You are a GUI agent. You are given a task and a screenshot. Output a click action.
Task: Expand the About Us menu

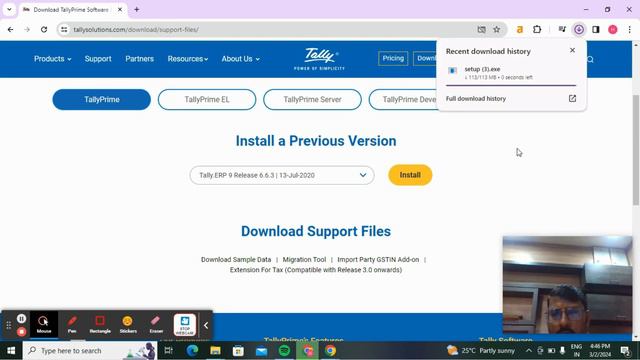click(240, 59)
